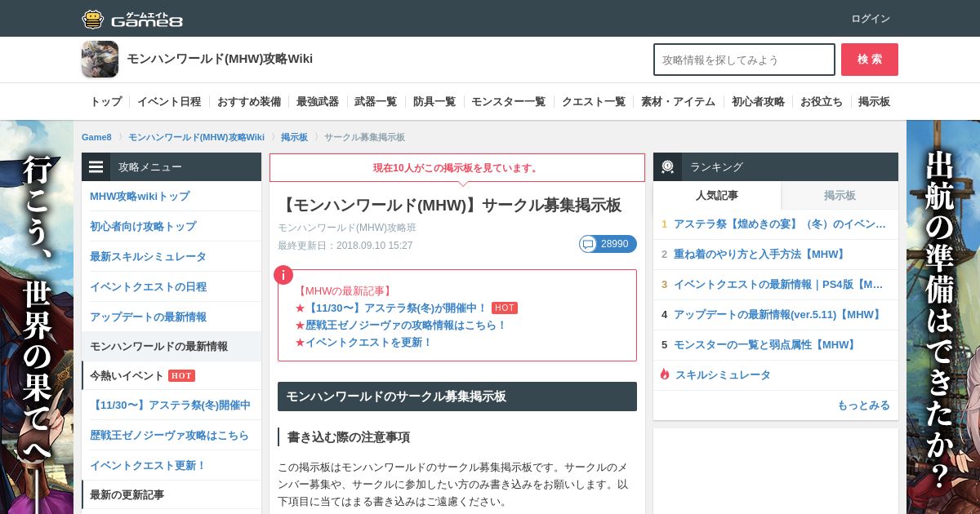Open ranking 1 アステラ祭【煌めきの宴】article

point(776,224)
